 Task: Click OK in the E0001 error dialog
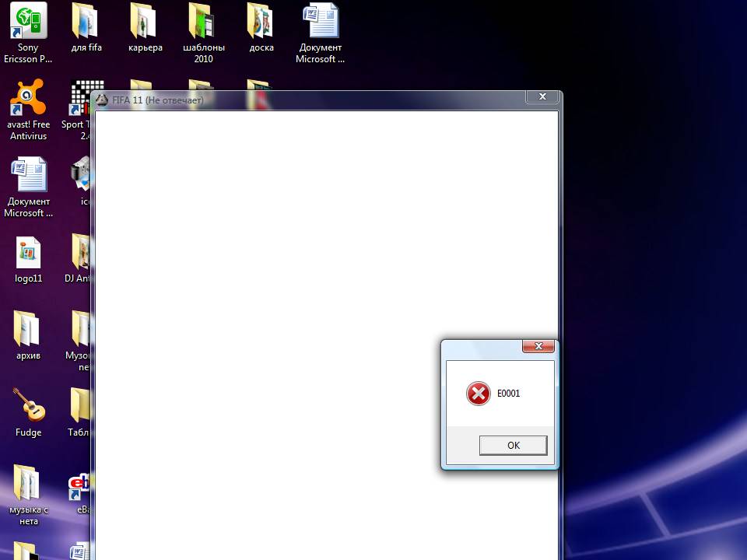click(513, 445)
